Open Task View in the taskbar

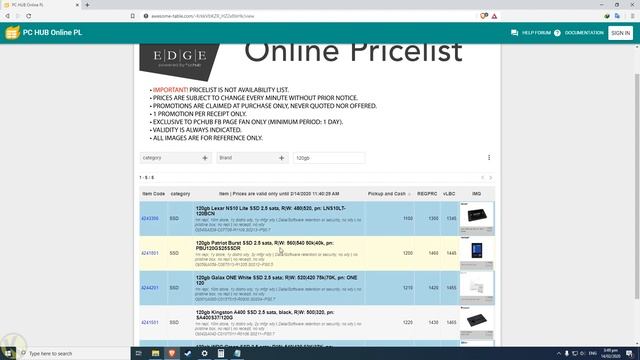point(139,353)
